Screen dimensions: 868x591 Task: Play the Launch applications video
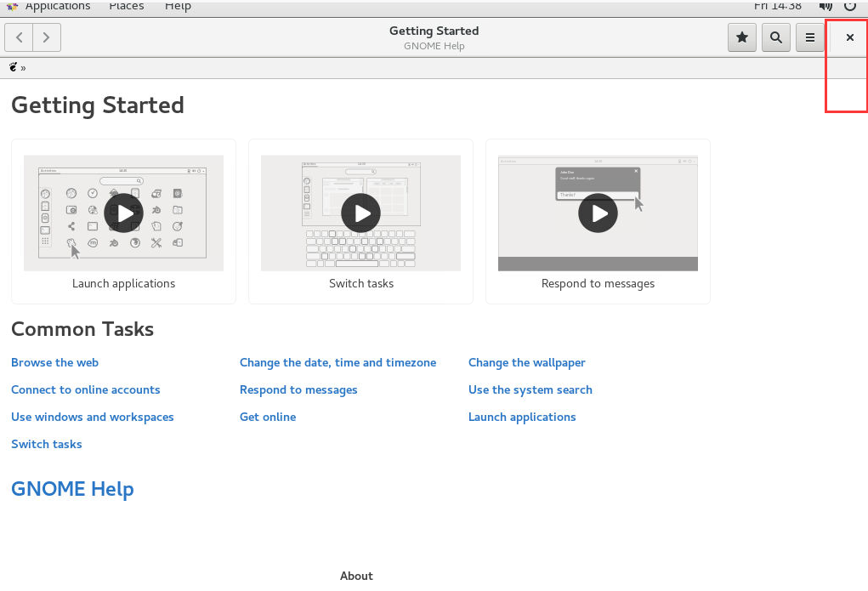point(123,213)
